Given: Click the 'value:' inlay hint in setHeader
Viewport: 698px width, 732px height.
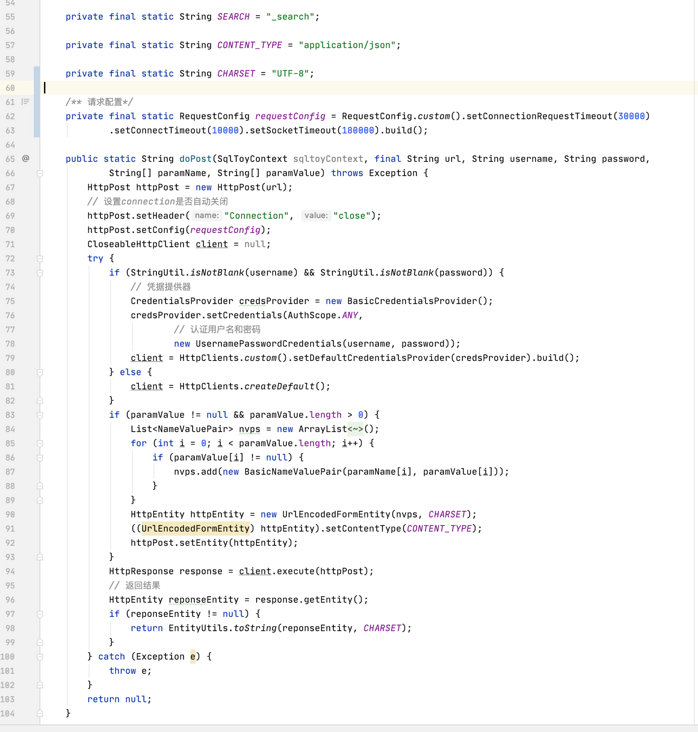Looking at the screenshot, I should tap(316, 215).
